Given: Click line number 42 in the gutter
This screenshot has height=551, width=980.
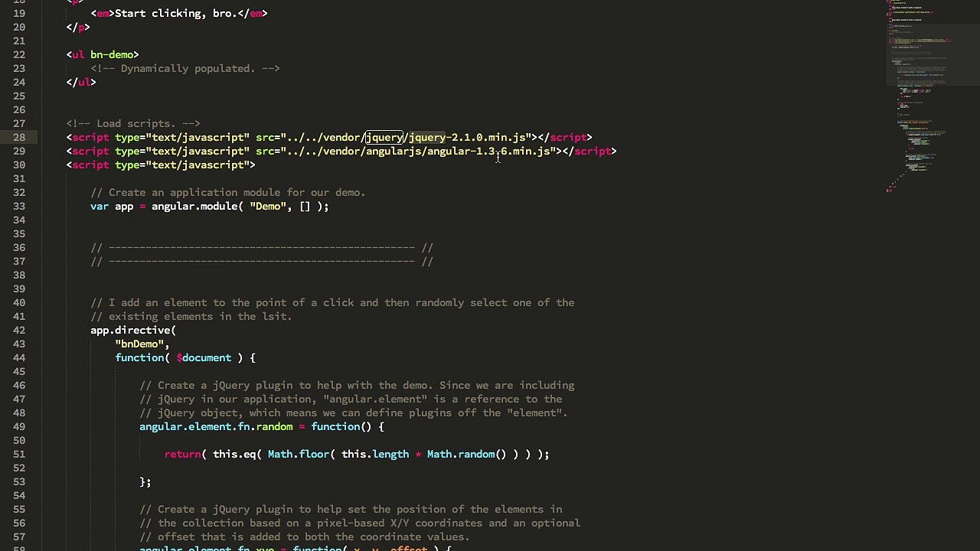Looking at the screenshot, I should point(18,331).
